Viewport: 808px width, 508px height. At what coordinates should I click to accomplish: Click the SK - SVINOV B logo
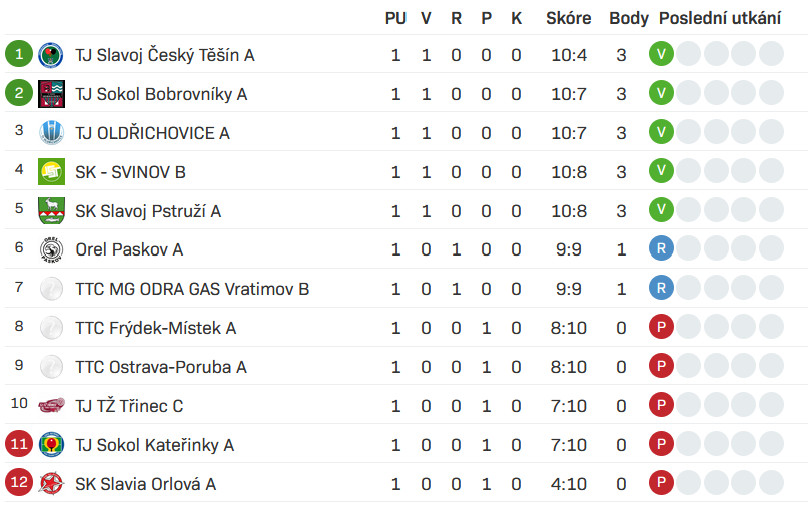[51, 172]
